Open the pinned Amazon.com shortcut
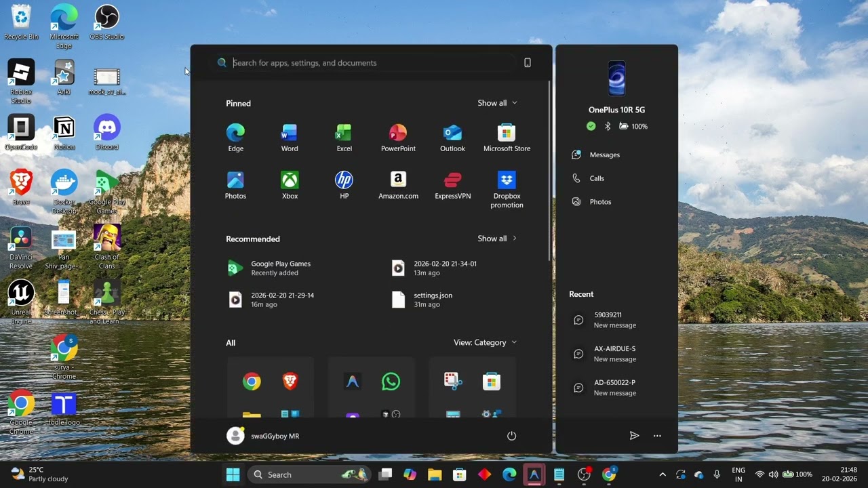 click(398, 186)
